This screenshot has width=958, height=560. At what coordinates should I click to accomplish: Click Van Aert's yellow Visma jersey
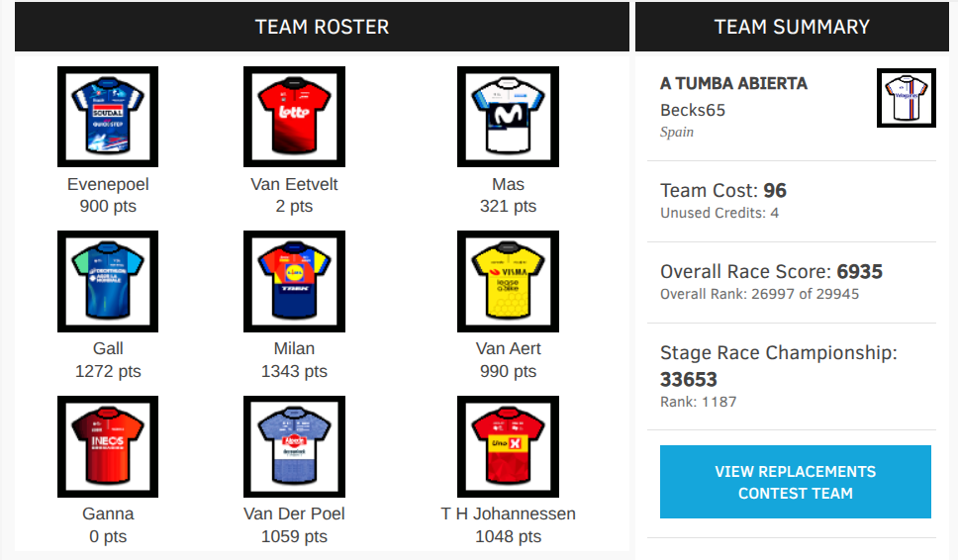(x=508, y=282)
